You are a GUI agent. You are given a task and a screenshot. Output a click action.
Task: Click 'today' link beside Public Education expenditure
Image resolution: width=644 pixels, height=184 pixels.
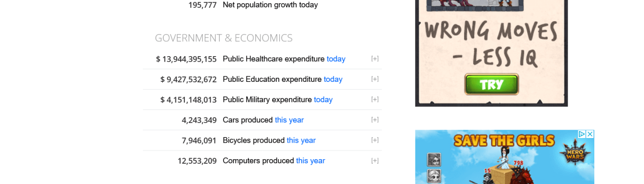click(x=333, y=79)
